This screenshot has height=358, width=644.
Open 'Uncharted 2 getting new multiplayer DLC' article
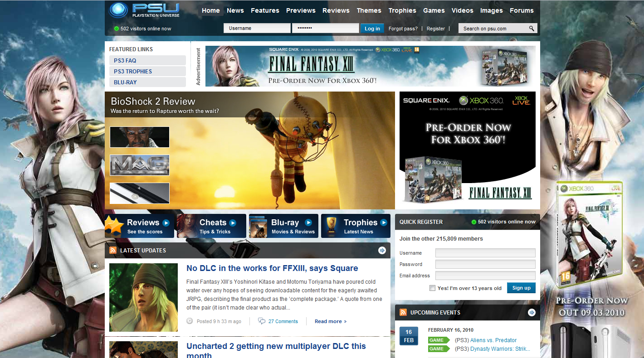(x=276, y=350)
